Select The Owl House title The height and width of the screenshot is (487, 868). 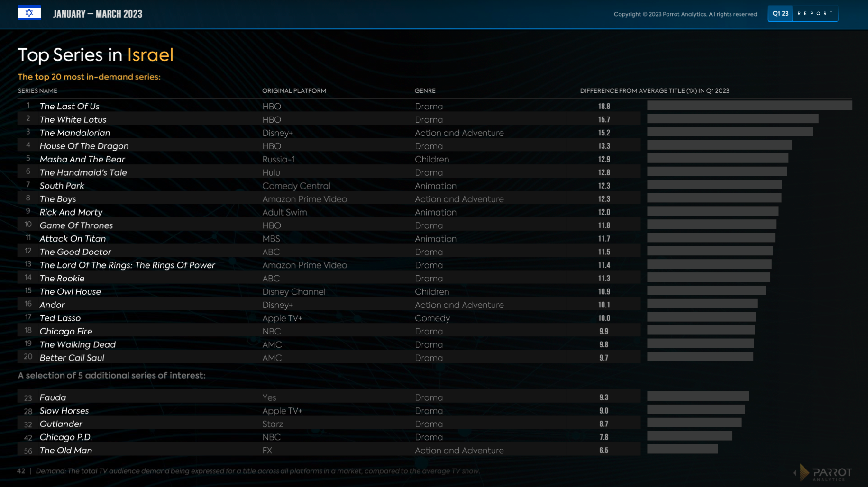70,292
